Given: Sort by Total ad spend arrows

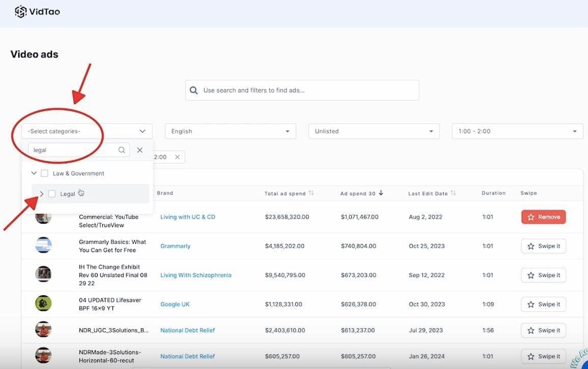Looking at the screenshot, I should pos(311,193).
